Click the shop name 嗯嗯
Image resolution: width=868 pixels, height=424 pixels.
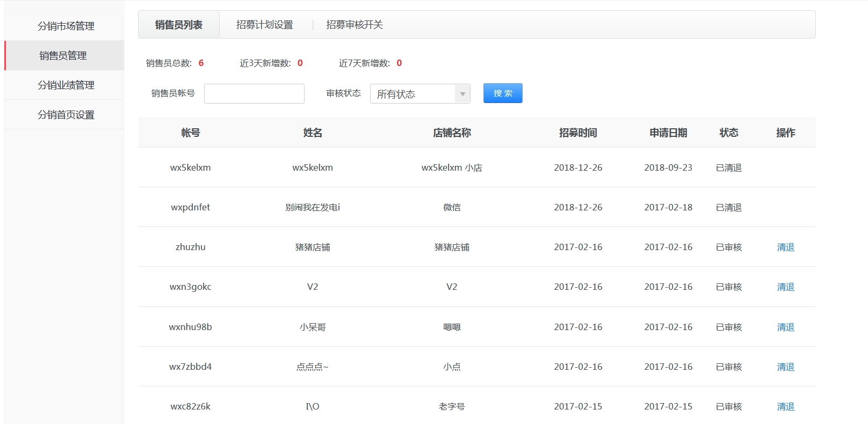pos(452,327)
